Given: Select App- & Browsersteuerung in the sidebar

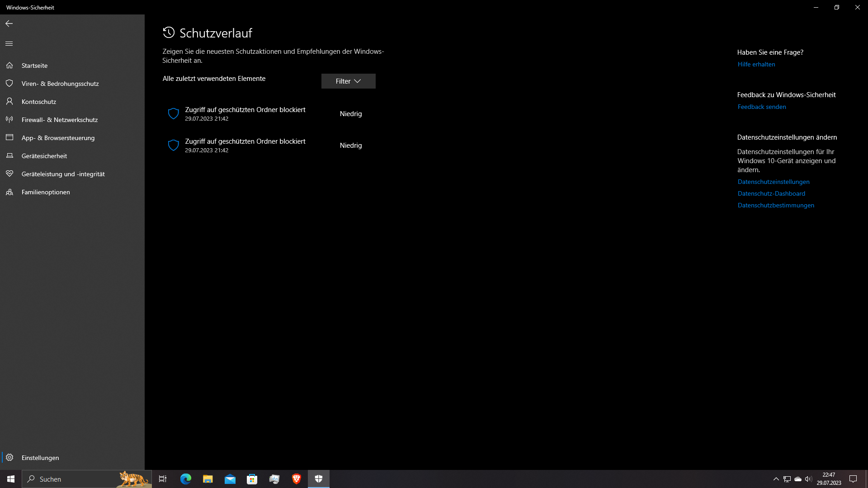Looking at the screenshot, I should click(x=58, y=138).
